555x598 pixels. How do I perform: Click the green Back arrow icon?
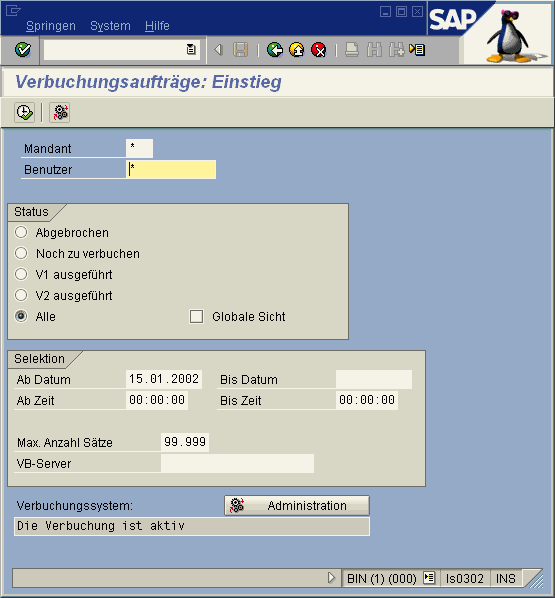point(275,50)
